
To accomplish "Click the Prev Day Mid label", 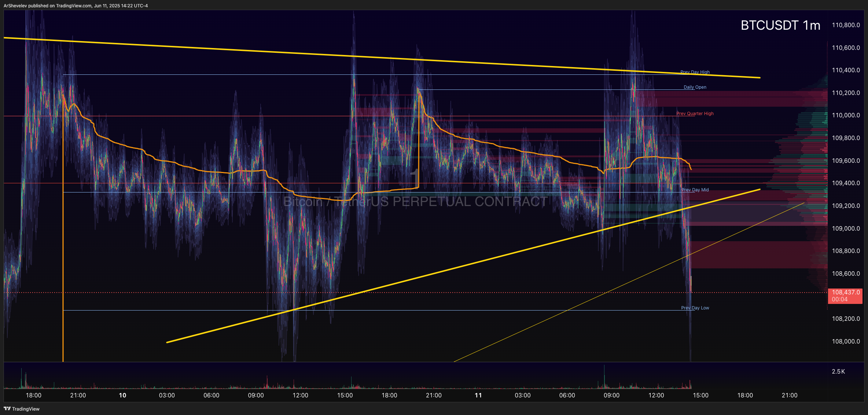I will [x=695, y=190].
